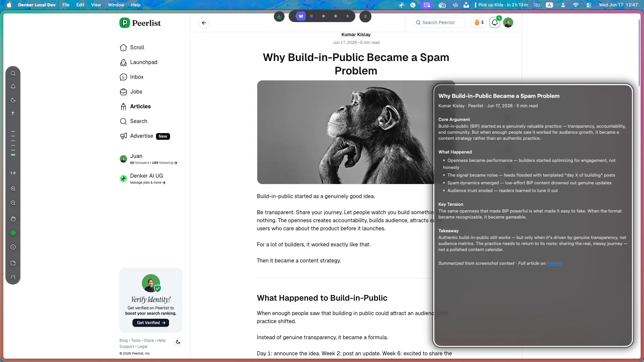The image size is (644, 362).
Task: Click the asterisk spark icon in the menu bar
Action: [x=401, y=5]
